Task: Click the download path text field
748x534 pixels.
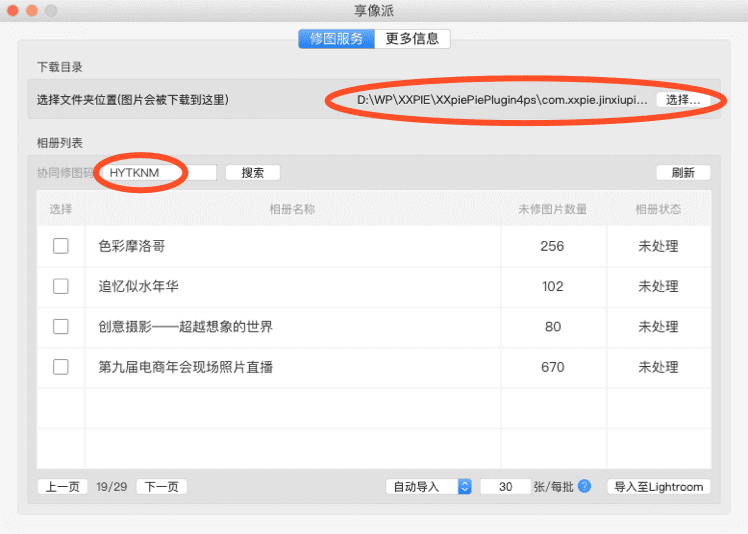Action: [502, 100]
